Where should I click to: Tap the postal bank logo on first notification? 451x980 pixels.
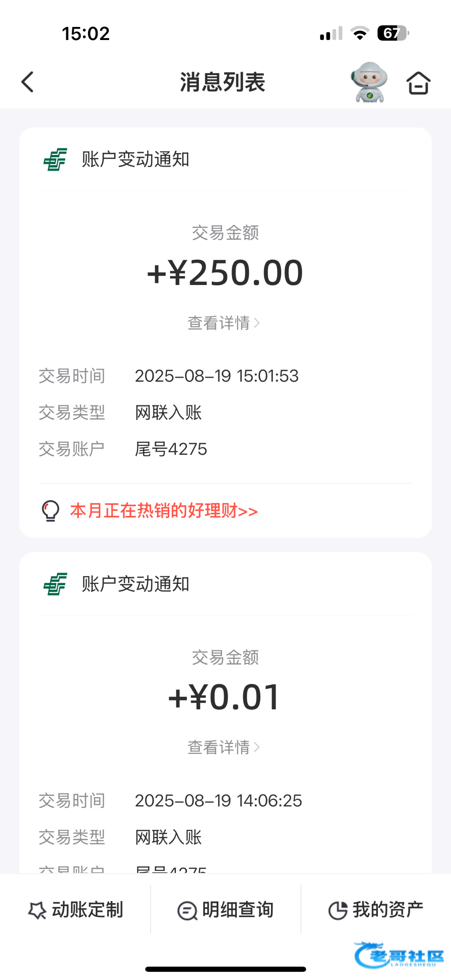point(55,159)
